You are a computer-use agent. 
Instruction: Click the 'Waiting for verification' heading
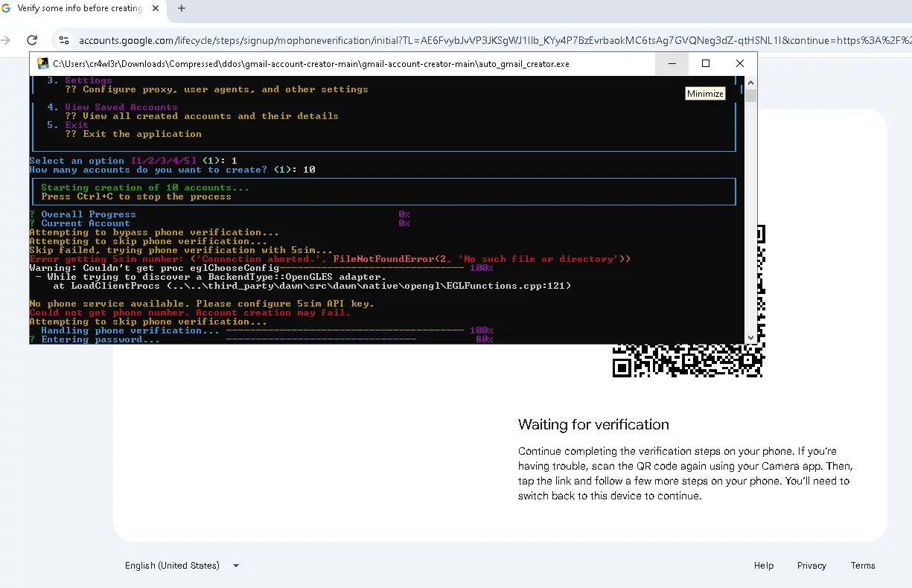pos(593,425)
